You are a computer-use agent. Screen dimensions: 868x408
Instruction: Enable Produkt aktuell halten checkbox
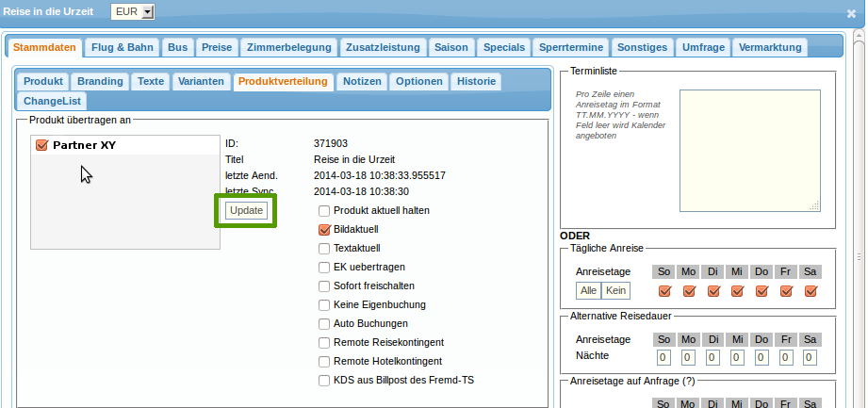pyautogui.click(x=325, y=210)
